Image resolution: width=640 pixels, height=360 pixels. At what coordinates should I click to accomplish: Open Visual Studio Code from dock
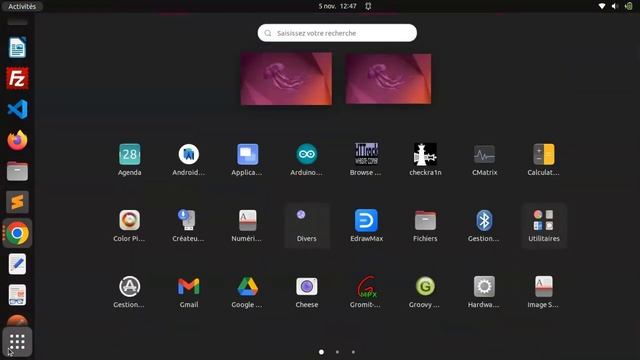point(17,109)
